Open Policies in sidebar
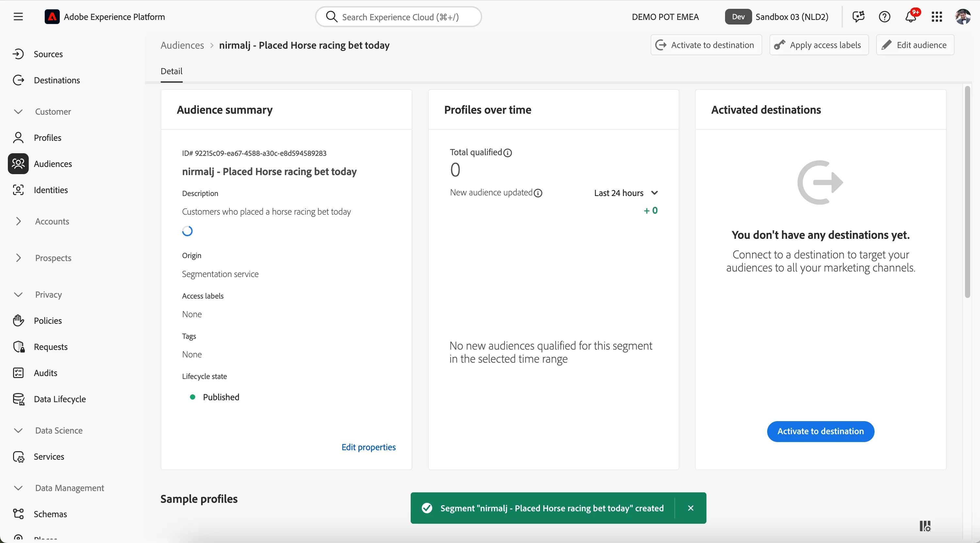 [48, 321]
